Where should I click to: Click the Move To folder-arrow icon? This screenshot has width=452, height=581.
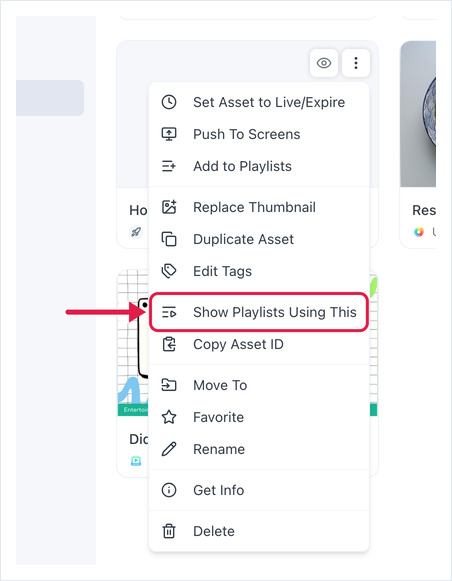point(169,385)
